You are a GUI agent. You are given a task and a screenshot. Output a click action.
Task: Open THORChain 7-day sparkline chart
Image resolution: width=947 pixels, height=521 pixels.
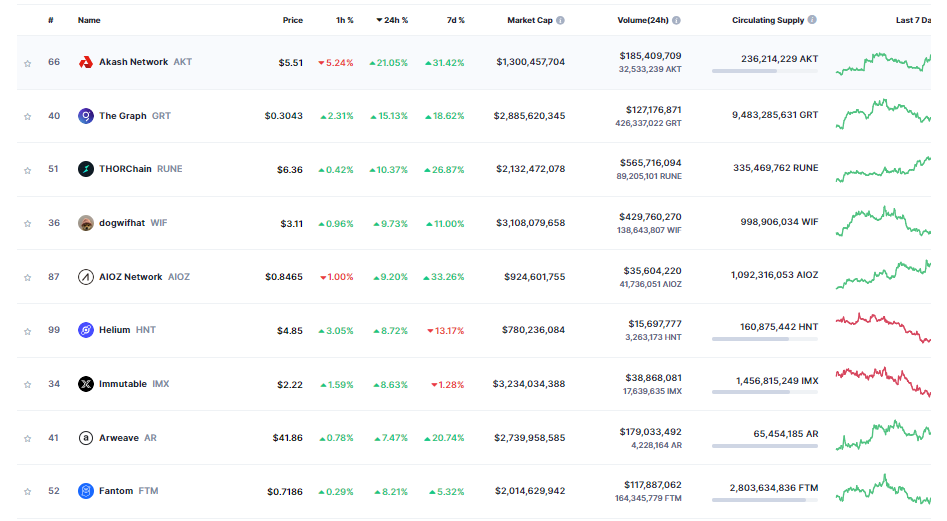point(883,169)
